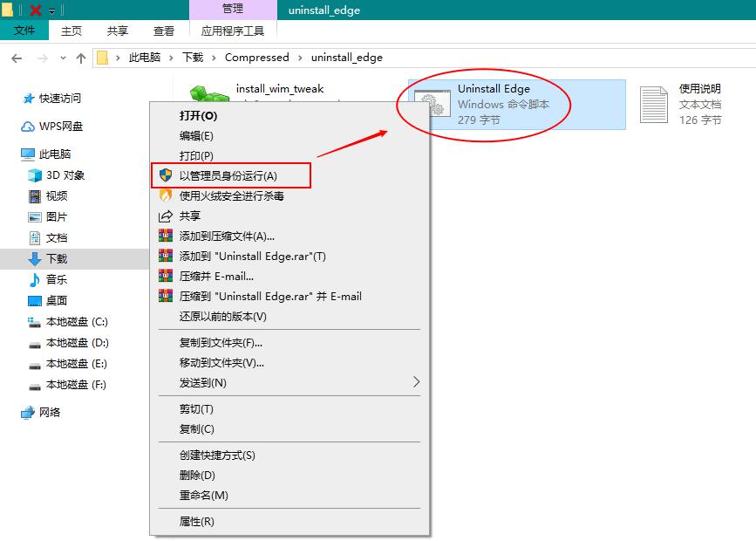This screenshot has height=541, width=756.
Task: Expand breadcrumb chevron after 此电脑
Action: (x=171, y=58)
